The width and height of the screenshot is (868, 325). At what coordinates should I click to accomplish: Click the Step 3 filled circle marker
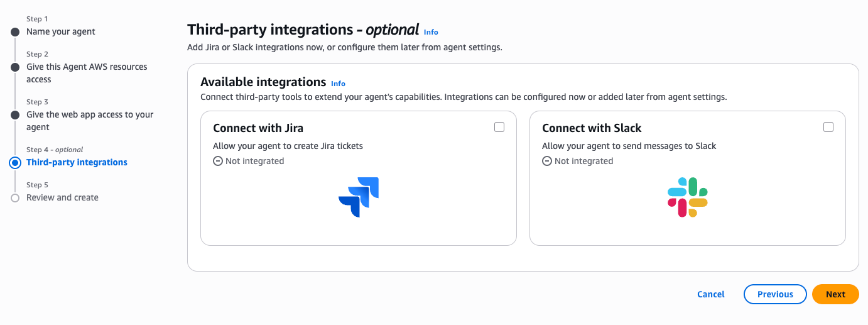pyautogui.click(x=16, y=115)
